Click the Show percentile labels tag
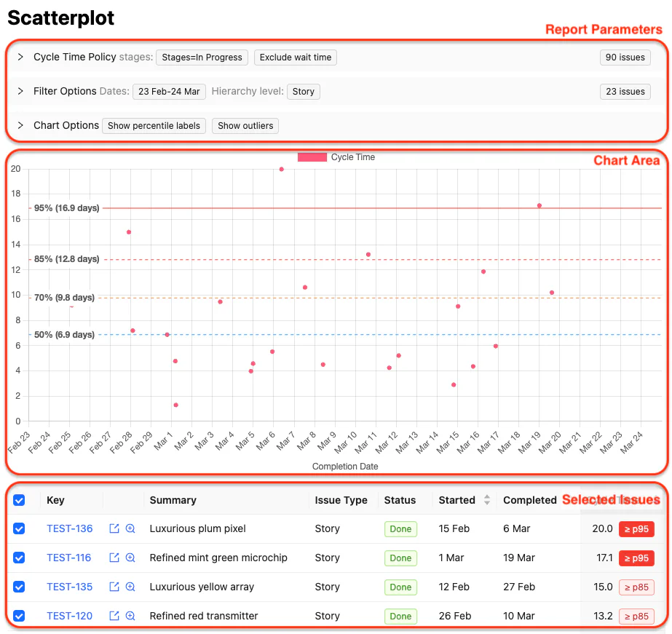 154,126
